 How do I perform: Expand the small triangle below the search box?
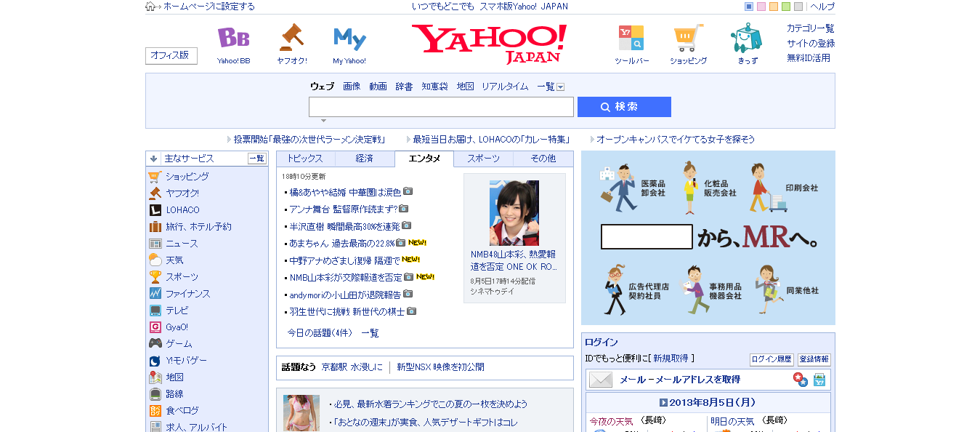click(323, 121)
